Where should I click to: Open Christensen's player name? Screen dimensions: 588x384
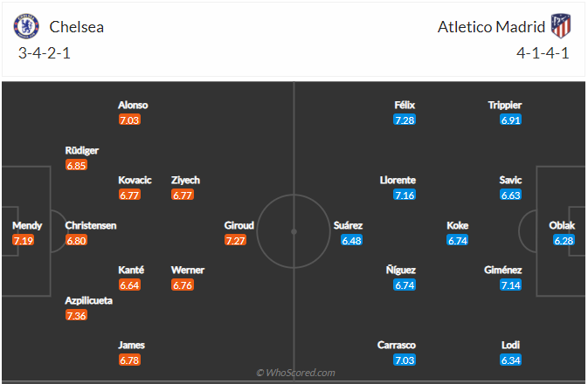click(x=91, y=225)
